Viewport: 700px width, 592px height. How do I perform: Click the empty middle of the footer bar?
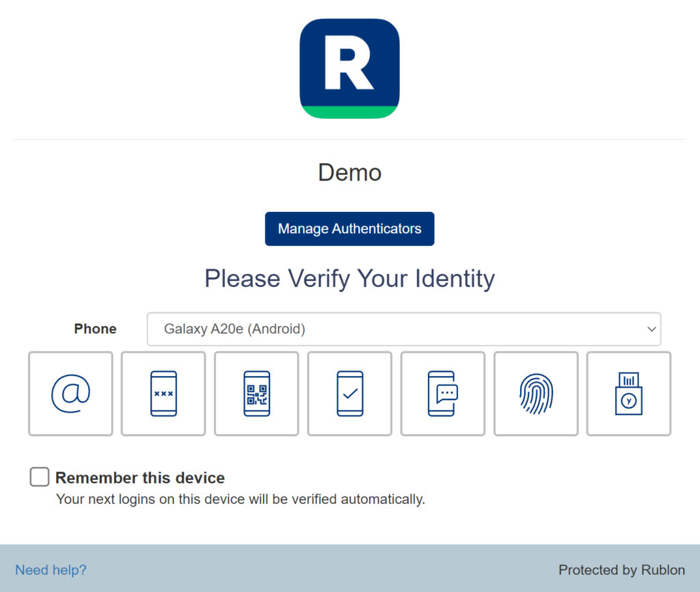click(x=321, y=569)
